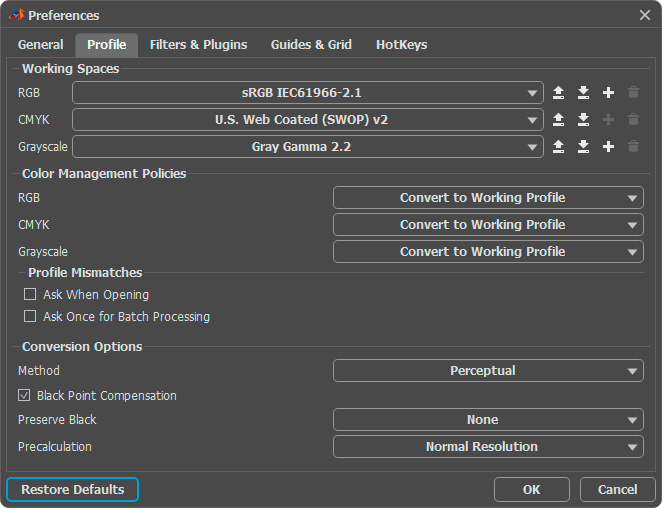Load CMYK working space profile (upload icon)

(558, 120)
